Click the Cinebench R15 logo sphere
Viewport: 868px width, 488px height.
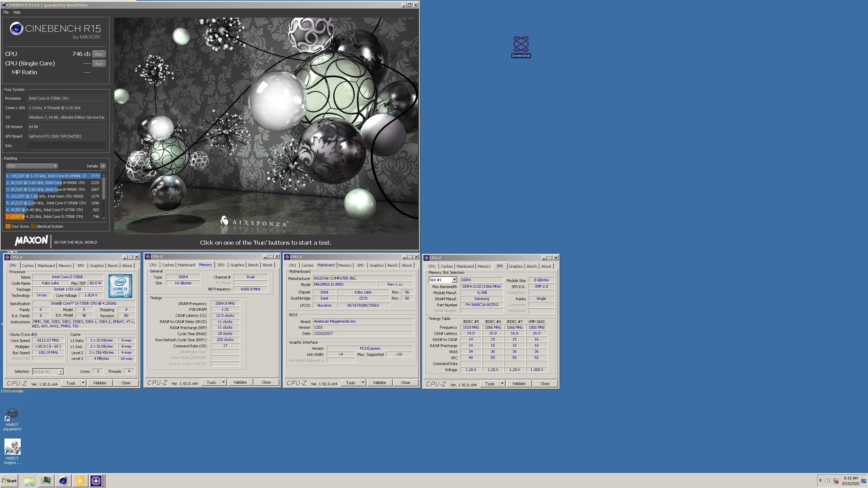click(x=16, y=29)
